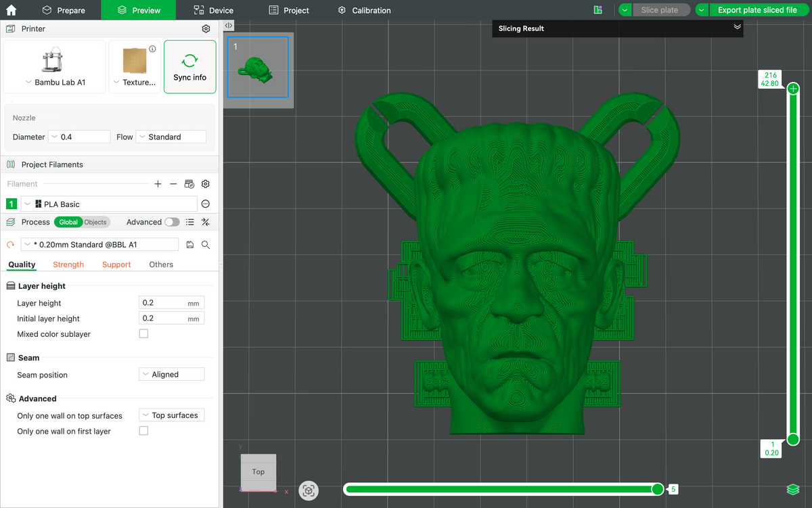This screenshot has height=508, width=812.
Task: Switch to the Calibration tab
Action: coord(364,10)
